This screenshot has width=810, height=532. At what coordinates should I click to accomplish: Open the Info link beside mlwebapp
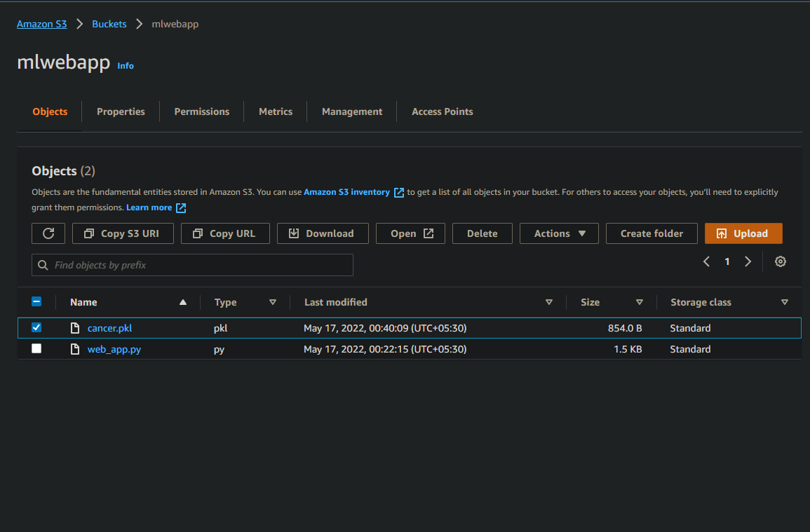coord(126,66)
